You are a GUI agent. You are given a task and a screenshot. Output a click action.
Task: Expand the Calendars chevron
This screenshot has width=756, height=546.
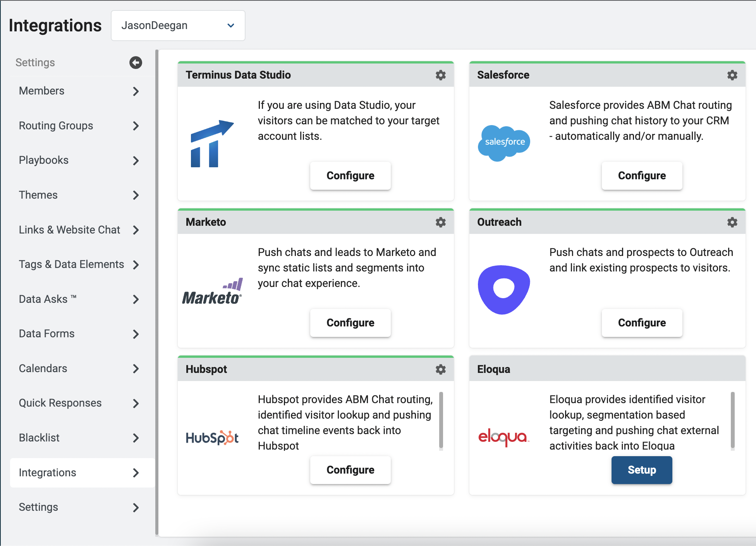coord(136,369)
